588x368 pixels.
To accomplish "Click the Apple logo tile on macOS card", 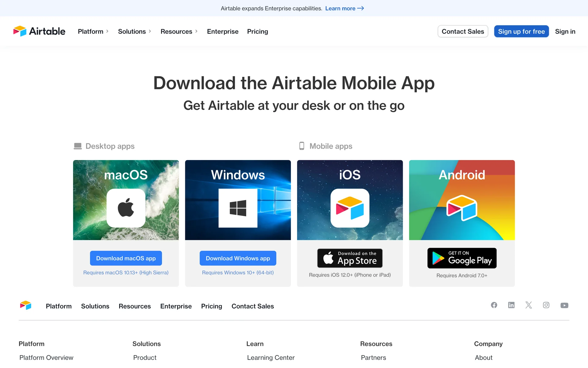I will pos(126,208).
